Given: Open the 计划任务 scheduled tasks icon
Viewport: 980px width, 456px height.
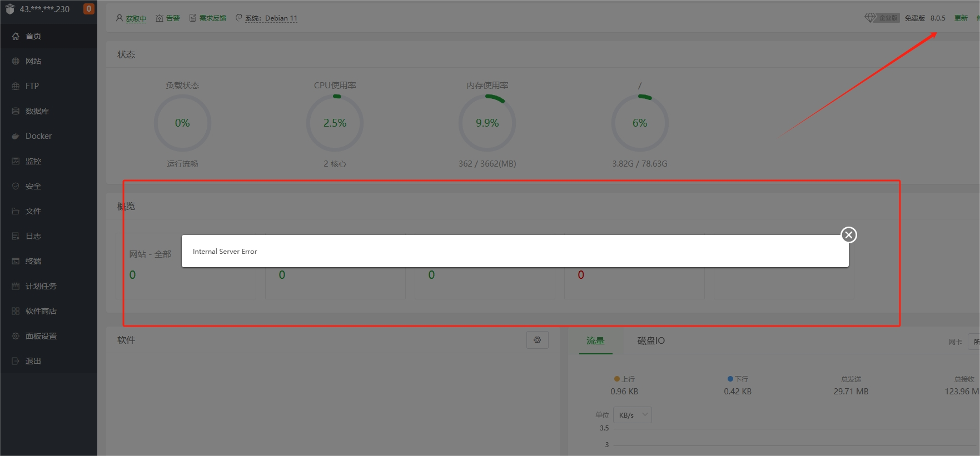Looking at the screenshot, I should click(16, 286).
